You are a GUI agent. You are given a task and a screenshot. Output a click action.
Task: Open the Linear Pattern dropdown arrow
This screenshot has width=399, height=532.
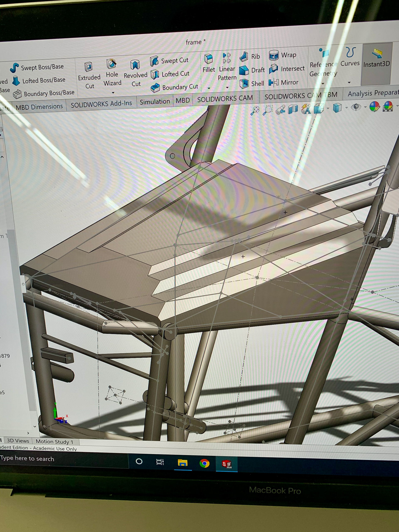click(x=227, y=87)
